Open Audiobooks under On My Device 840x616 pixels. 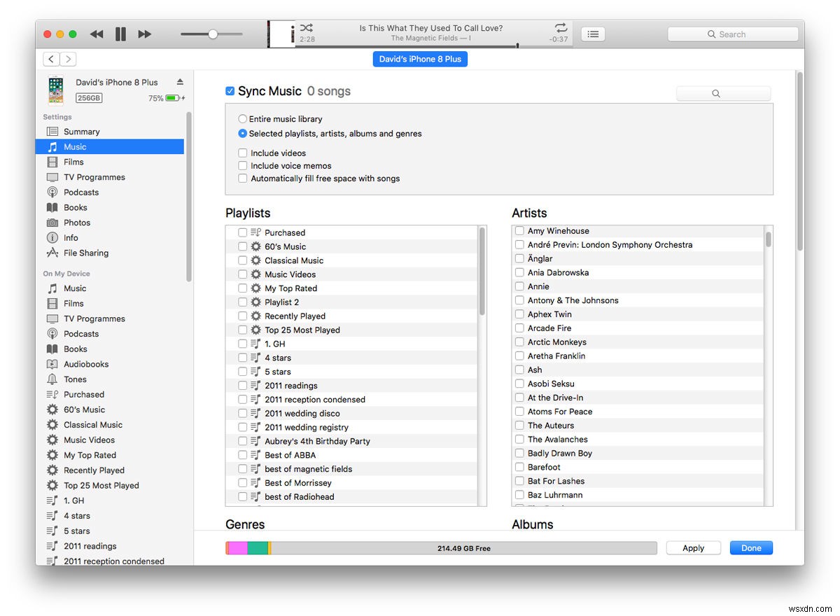click(x=85, y=363)
